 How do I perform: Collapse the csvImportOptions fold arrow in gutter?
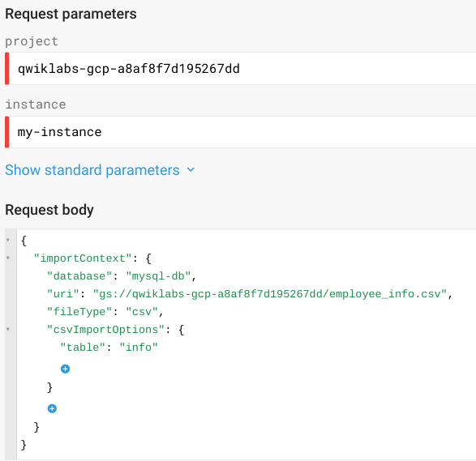click(8, 330)
